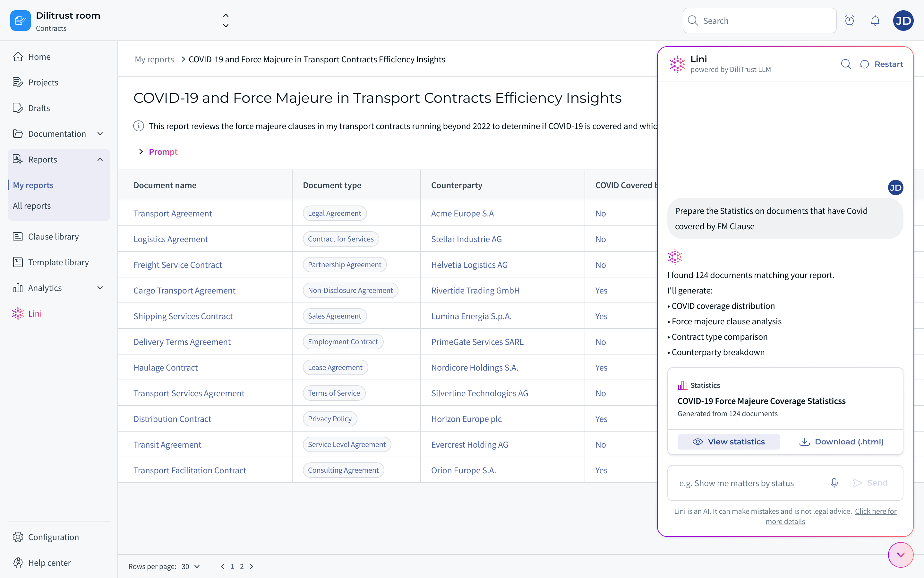Collapse the Reports section chevron
This screenshot has width=924, height=578.
[100, 159]
